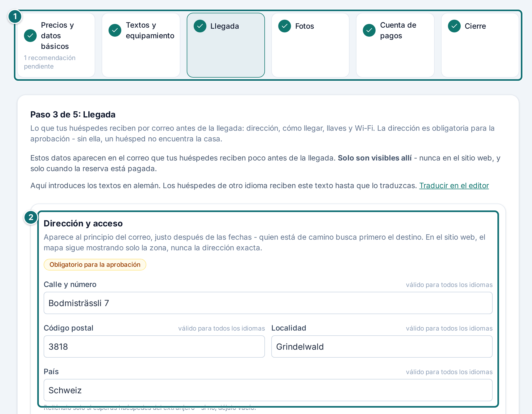Click the checkmark icon beside 'Fotos'
The height and width of the screenshot is (414, 532).
click(285, 26)
